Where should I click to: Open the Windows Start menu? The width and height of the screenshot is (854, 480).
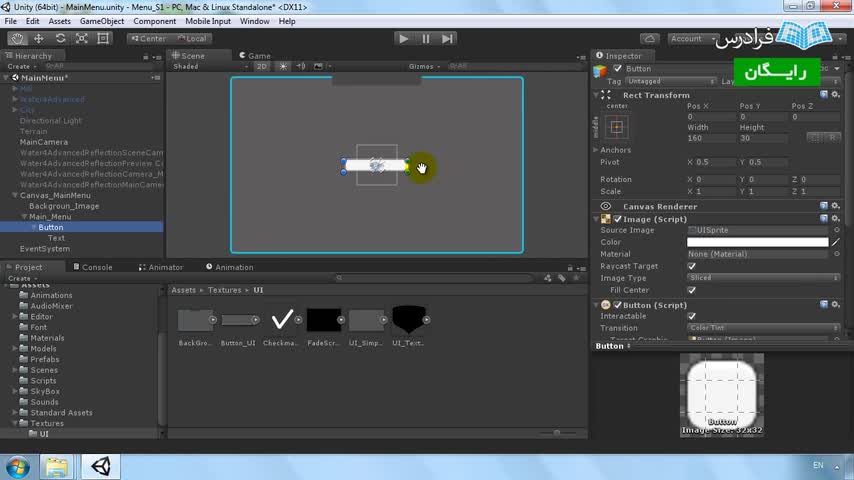[17, 467]
